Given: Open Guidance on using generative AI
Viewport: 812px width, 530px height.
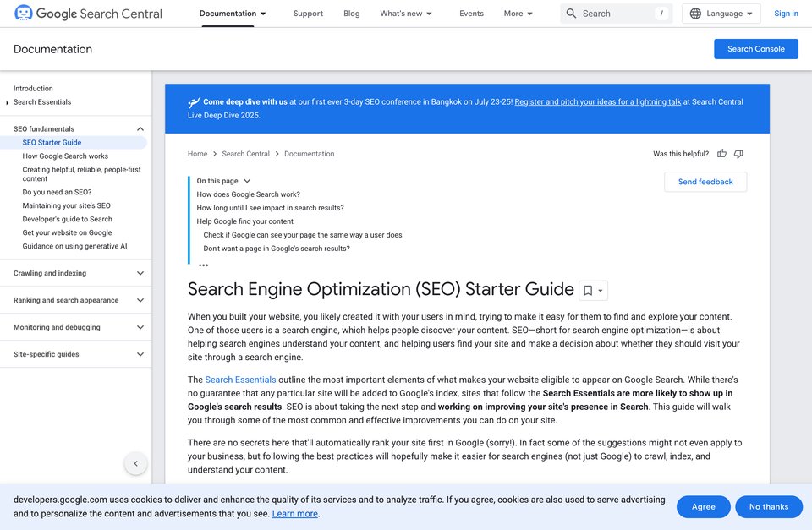Looking at the screenshot, I should coord(74,246).
